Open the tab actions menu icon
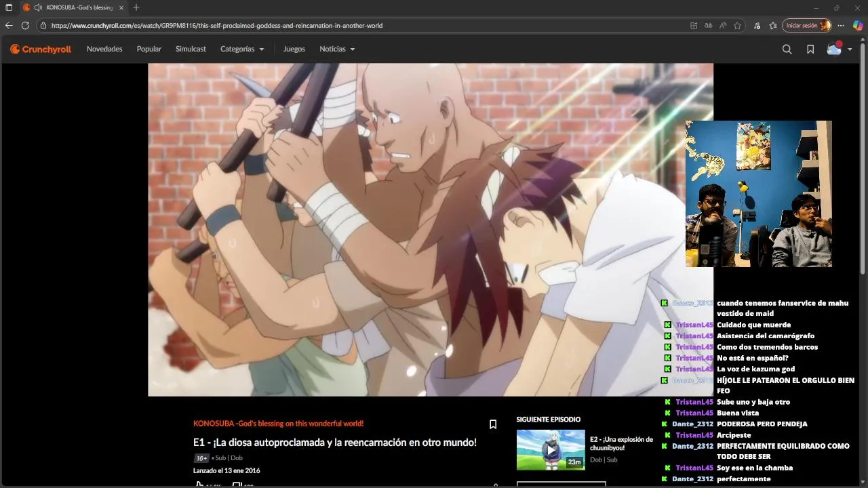 tap(9, 7)
